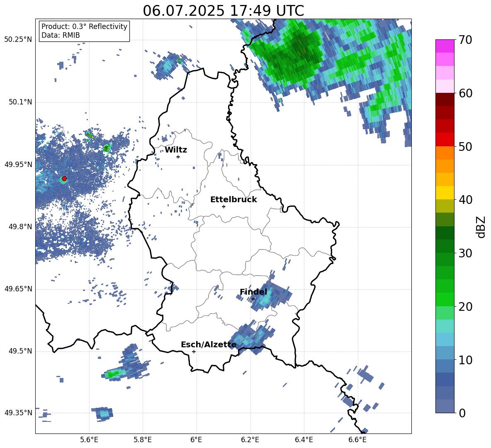Click the 49.65°N latitude label
491x448 pixels.
(18, 289)
